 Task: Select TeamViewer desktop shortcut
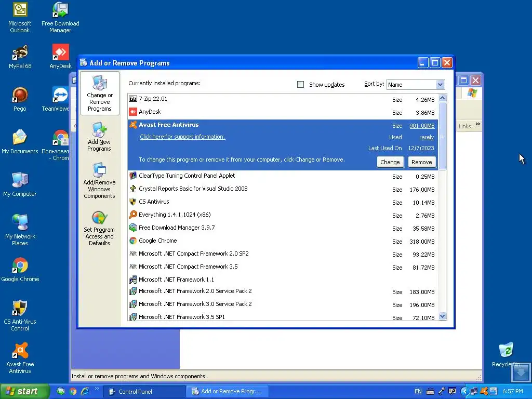click(56, 99)
